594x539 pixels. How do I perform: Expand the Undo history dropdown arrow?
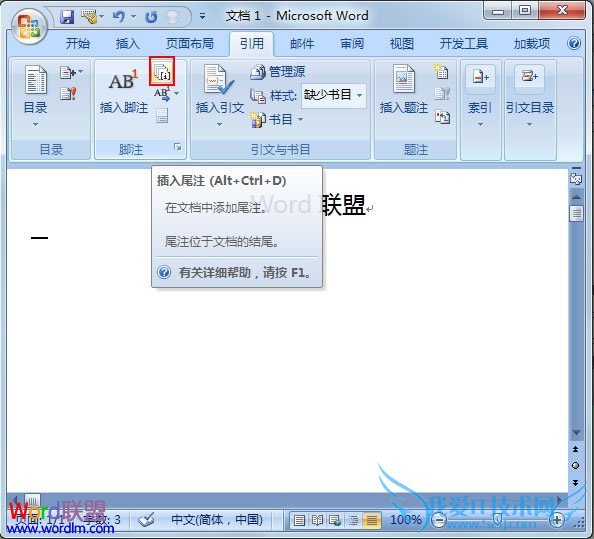[133, 17]
